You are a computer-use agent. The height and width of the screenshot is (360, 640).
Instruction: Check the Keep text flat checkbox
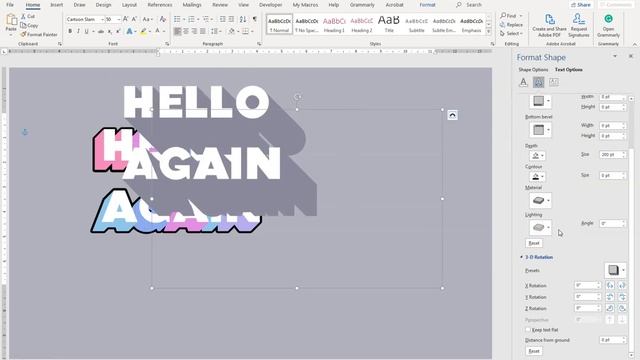(528, 330)
